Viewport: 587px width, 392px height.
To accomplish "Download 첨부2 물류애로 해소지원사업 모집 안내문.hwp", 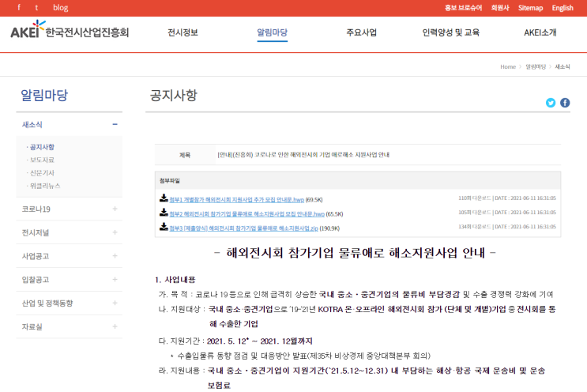I will coord(246,214).
